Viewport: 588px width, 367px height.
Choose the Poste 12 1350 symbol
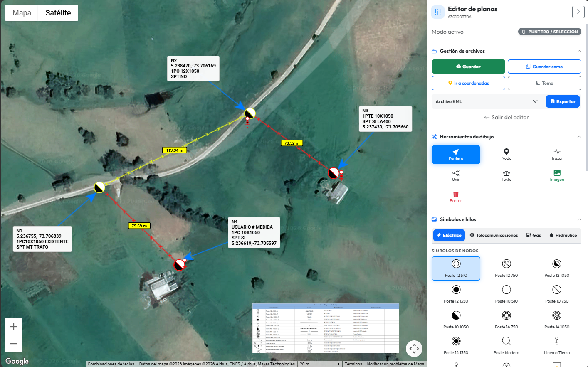coord(456,294)
